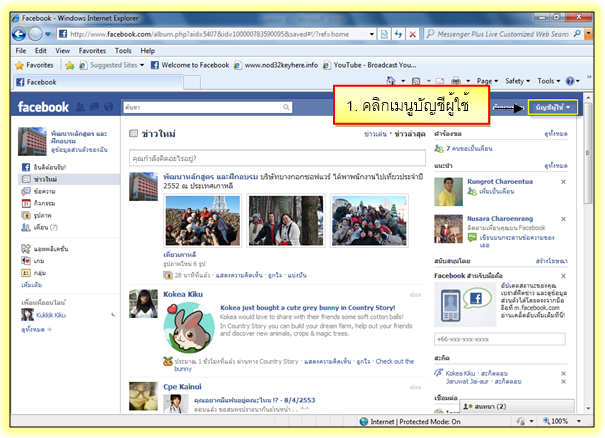Dismiss the Nusara Charoenrang suggestion
The height and width of the screenshot is (438, 605).
[x=563, y=219]
